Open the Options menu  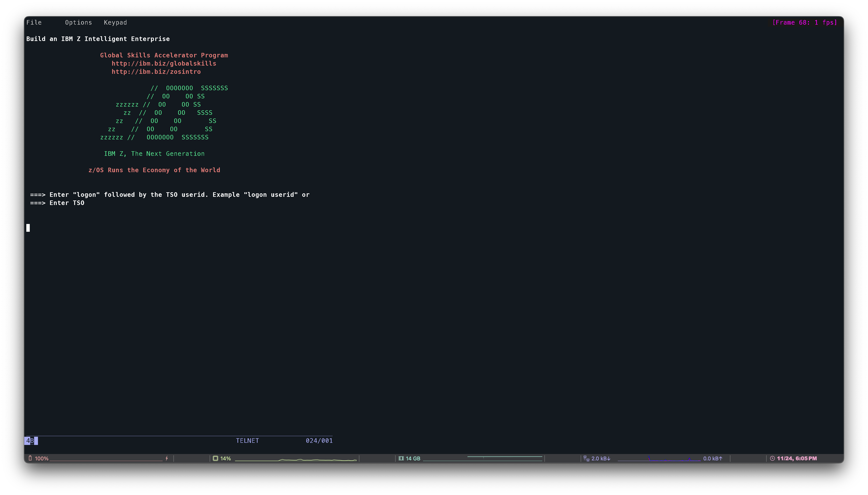pyautogui.click(x=79, y=22)
